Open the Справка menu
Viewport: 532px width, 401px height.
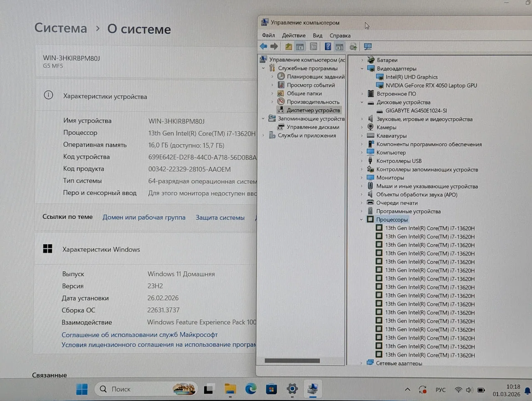tap(340, 36)
